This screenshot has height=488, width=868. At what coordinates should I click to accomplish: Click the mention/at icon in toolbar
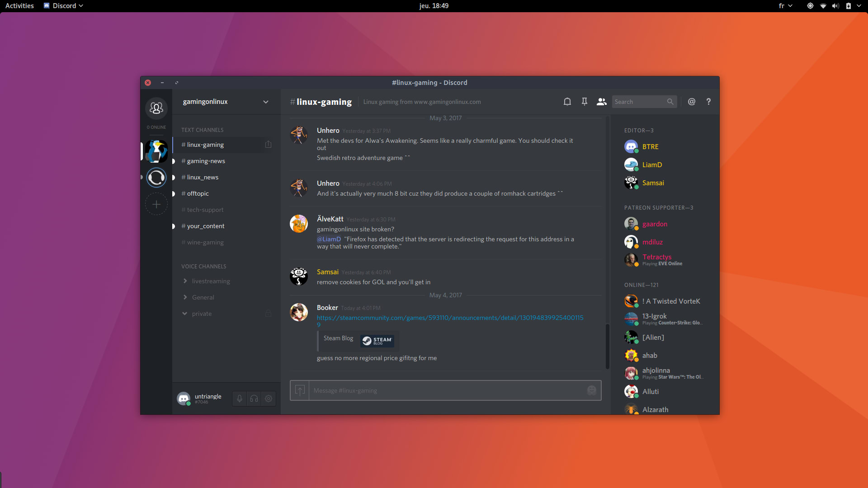click(692, 101)
